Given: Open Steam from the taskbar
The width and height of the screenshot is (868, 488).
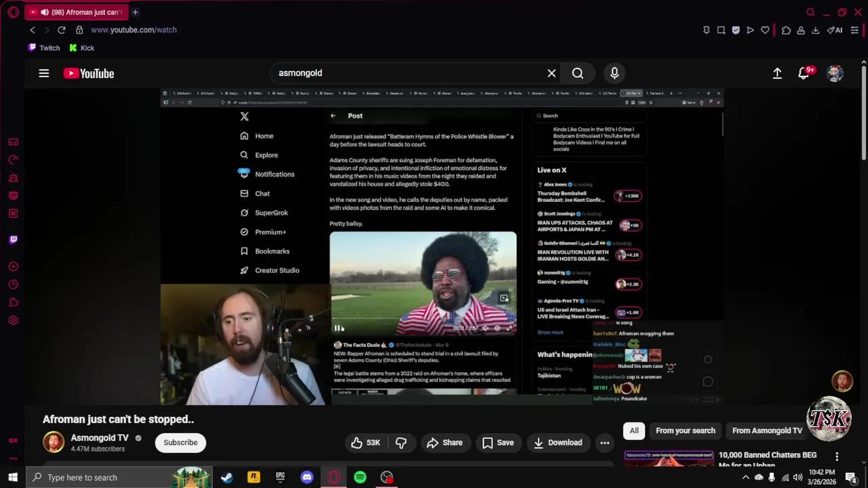Looking at the screenshot, I should [x=227, y=477].
